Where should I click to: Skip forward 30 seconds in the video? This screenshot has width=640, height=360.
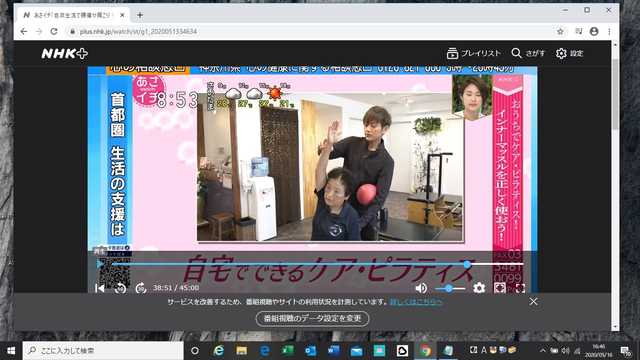pos(141,288)
